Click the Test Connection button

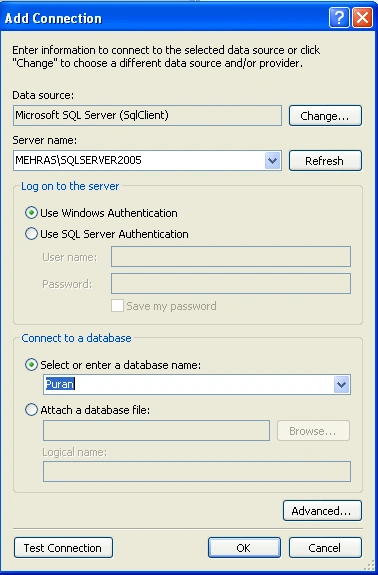pos(63,547)
